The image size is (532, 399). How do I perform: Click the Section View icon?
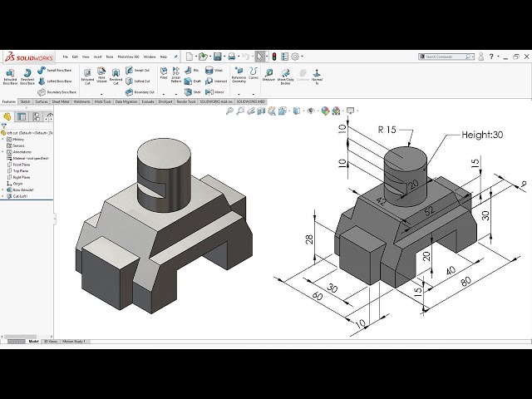tap(261, 111)
